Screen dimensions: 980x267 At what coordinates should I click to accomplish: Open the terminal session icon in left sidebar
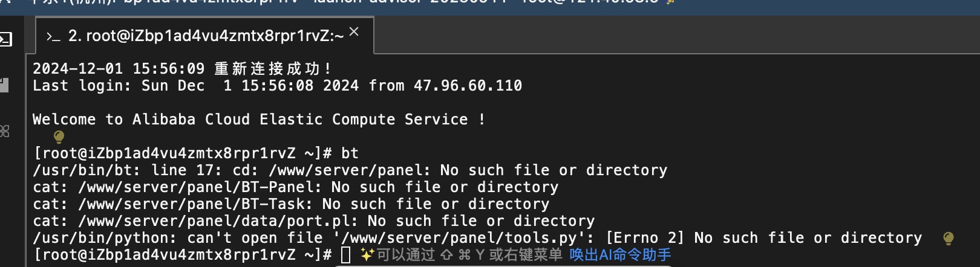click(x=5, y=40)
